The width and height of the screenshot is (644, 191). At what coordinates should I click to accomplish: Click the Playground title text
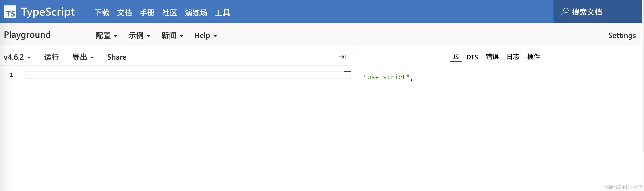tap(27, 35)
